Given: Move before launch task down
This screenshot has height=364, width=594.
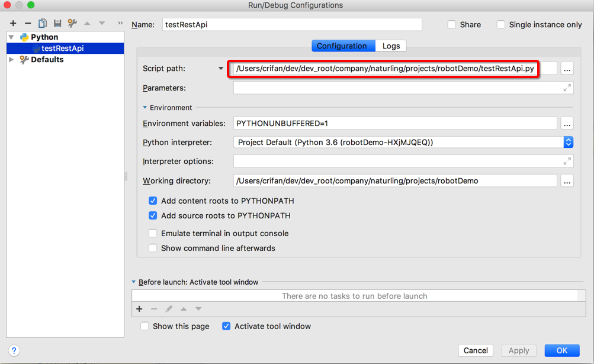Looking at the screenshot, I should pos(198,309).
